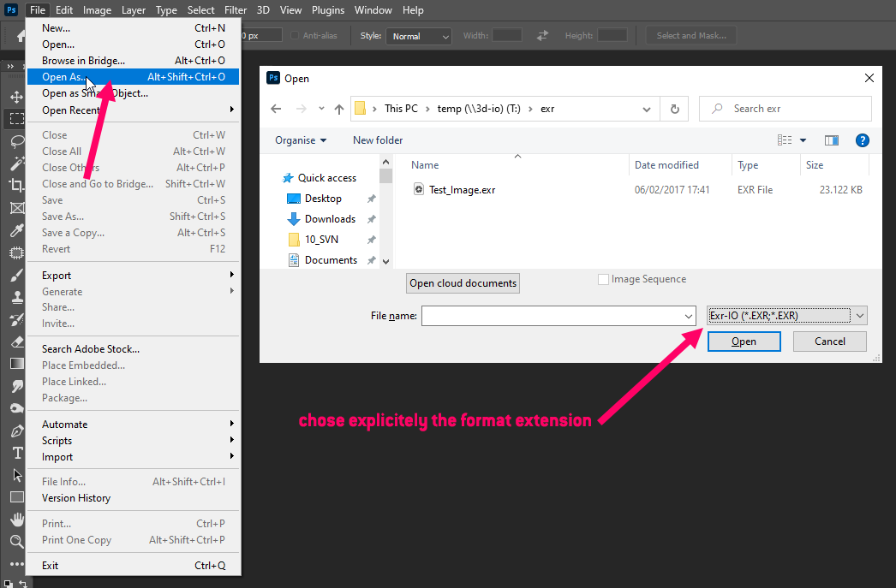Image resolution: width=896 pixels, height=588 pixels.
Task: Select the Clone Stamp tool
Action: click(x=16, y=297)
